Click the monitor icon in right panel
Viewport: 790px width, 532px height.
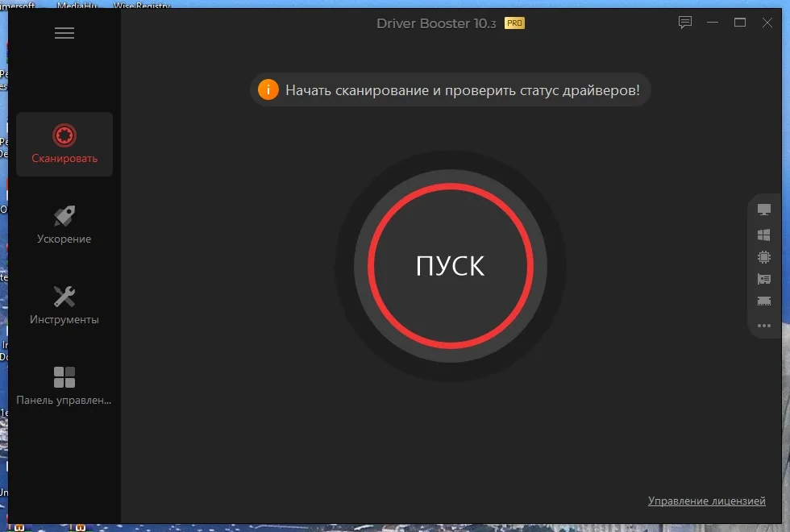click(x=764, y=210)
